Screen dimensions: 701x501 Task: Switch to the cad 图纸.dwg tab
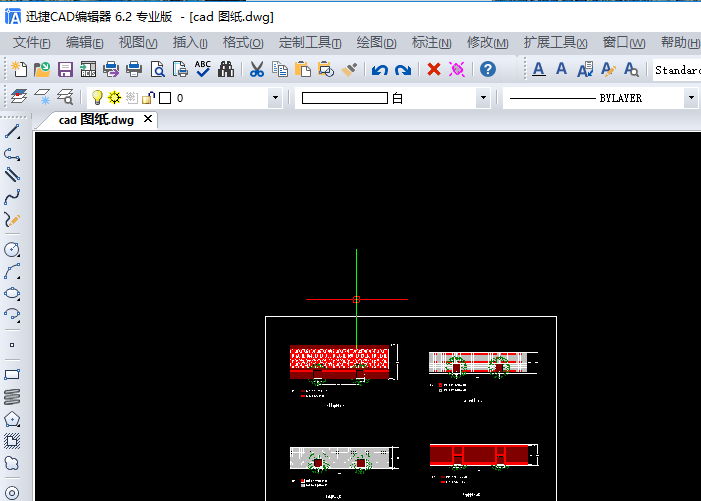(x=95, y=120)
